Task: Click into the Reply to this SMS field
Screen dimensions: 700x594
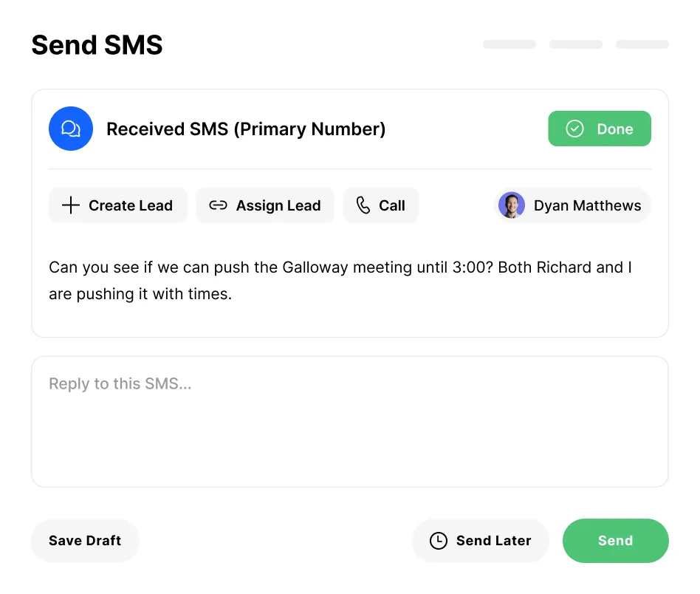Action: point(349,421)
